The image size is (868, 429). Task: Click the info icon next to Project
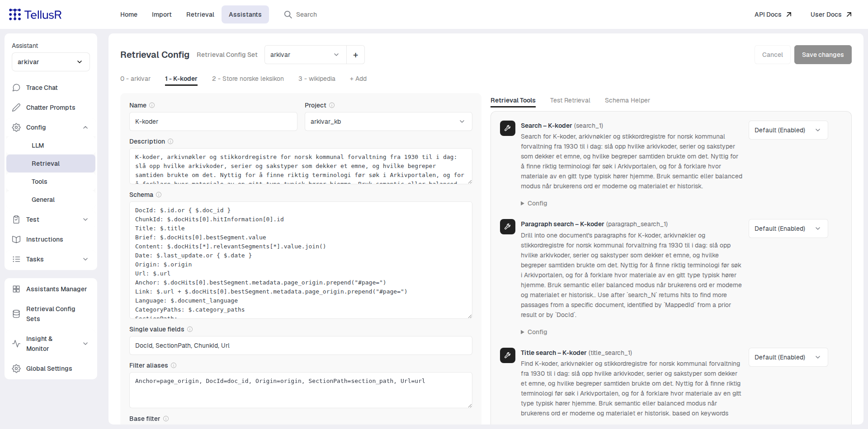(332, 105)
